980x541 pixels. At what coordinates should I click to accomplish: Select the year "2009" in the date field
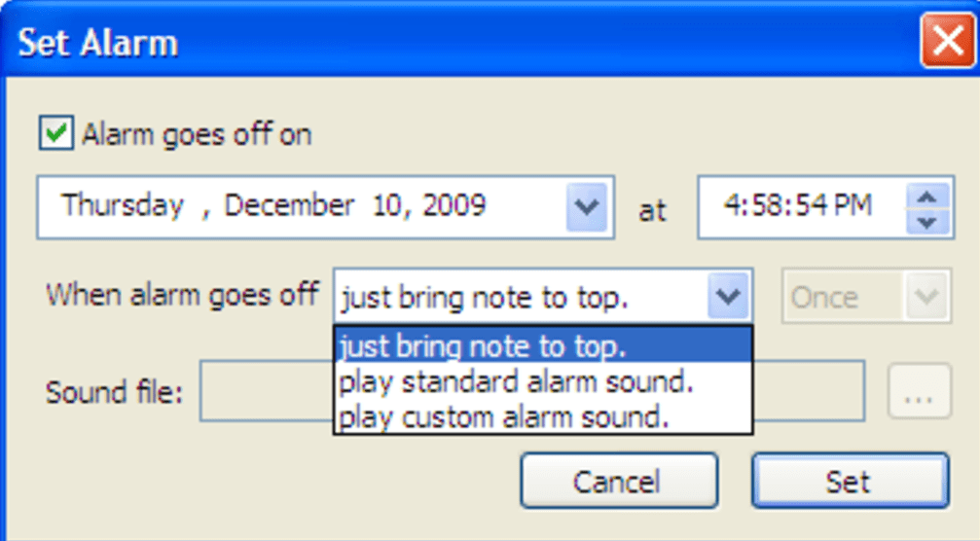pyautogui.click(x=453, y=206)
